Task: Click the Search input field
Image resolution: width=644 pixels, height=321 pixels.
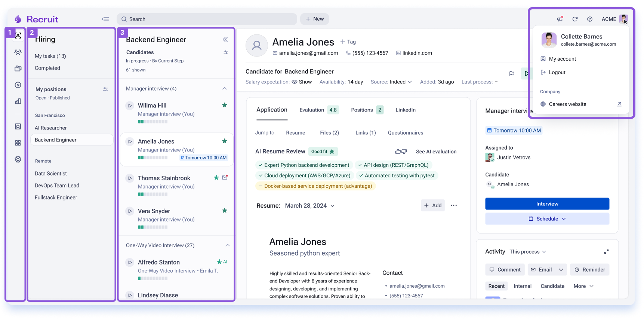Action: (x=207, y=19)
